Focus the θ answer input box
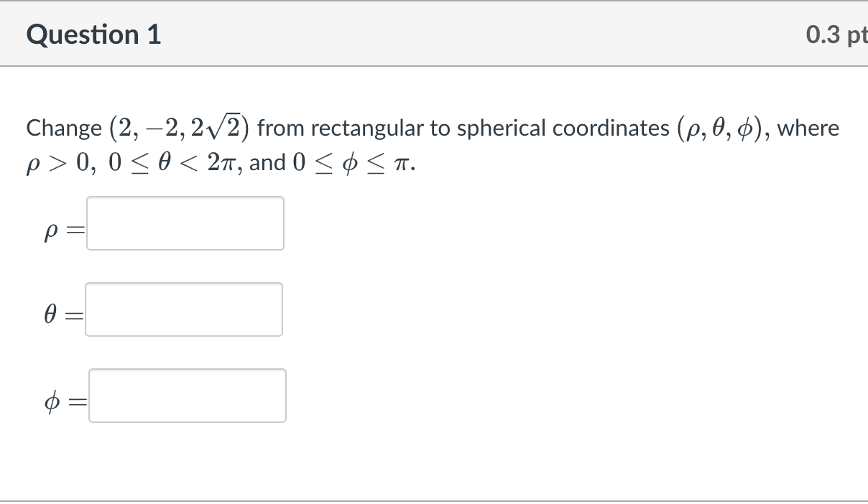868x504 pixels. pos(184,309)
